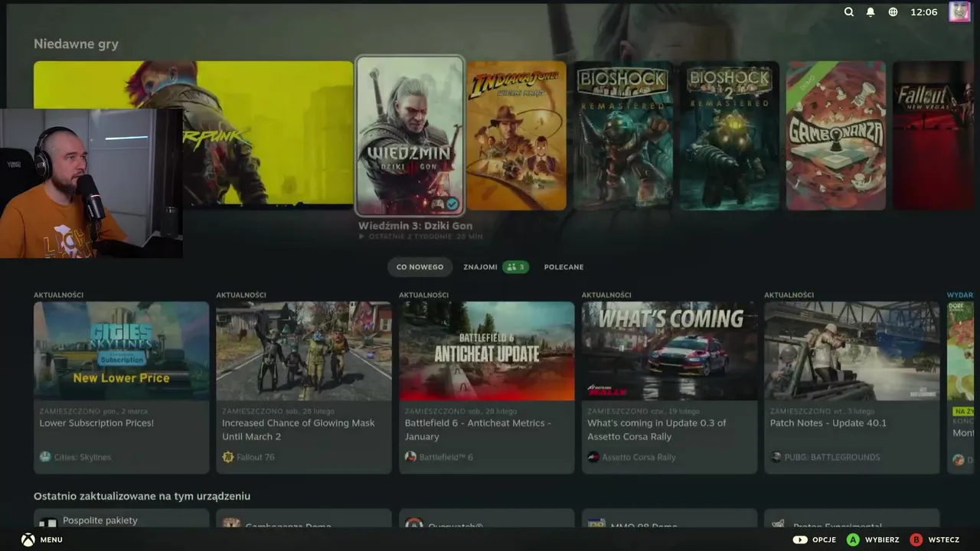Click PUBG: BATTLEGROUNDS game icon

point(776,457)
